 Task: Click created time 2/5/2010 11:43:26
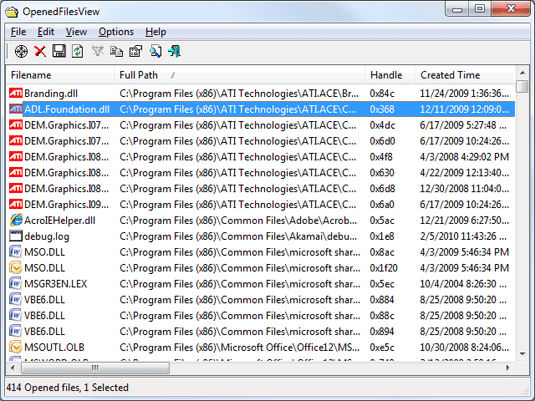coord(463,236)
